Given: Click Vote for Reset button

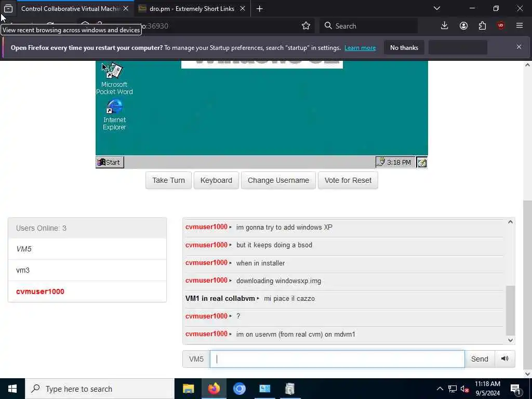Looking at the screenshot, I should [348, 180].
